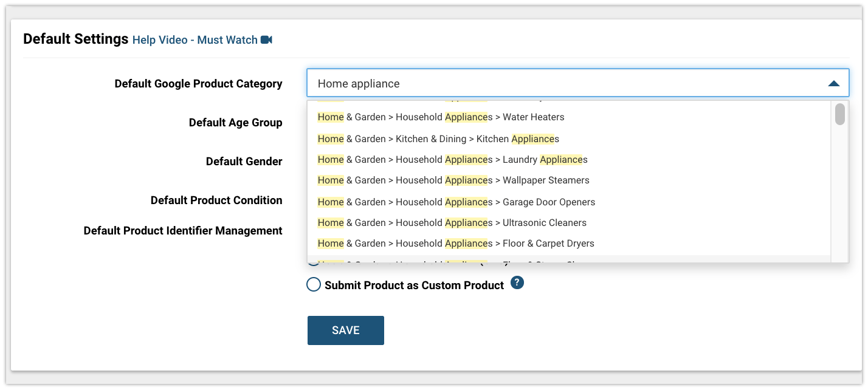Click the SAVE button

pos(346,330)
